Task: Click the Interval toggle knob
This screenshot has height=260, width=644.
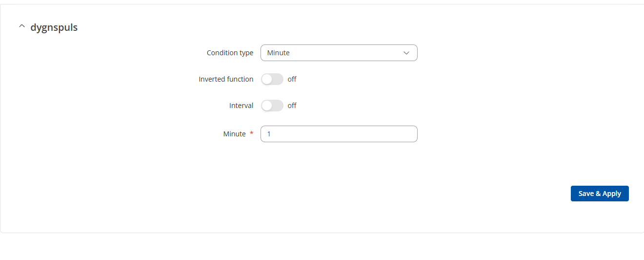Action: click(267, 106)
